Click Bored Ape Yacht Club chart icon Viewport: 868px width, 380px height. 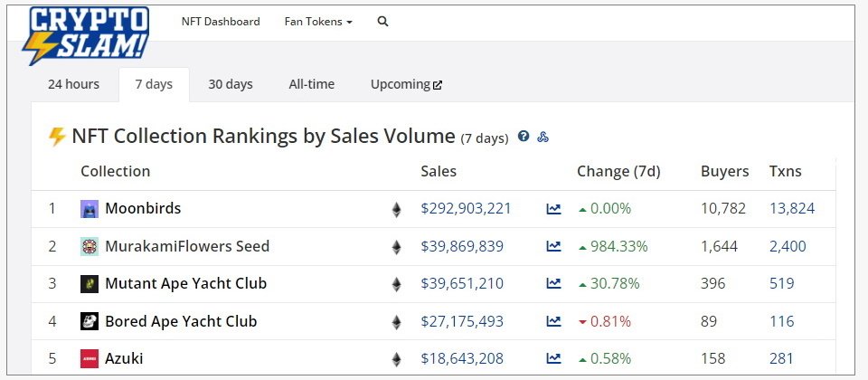pyautogui.click(x=553, y=322)
